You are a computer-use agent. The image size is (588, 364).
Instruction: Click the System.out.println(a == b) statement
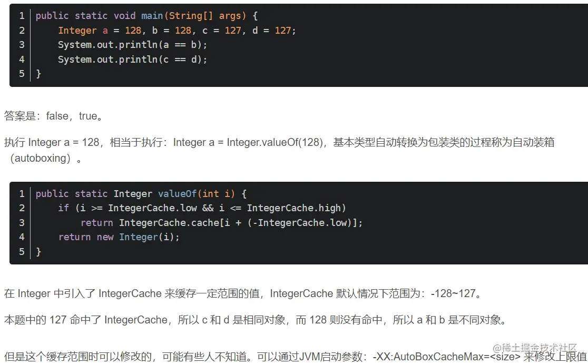(x=132, y=45)
